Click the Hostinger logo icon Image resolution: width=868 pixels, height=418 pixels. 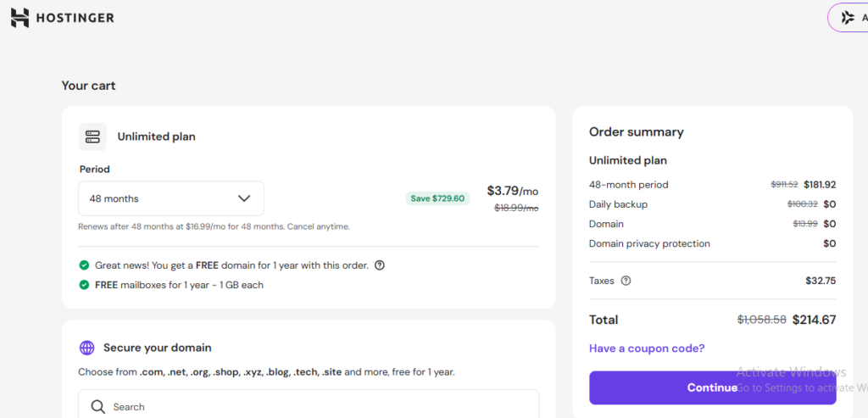click(20, 18)
